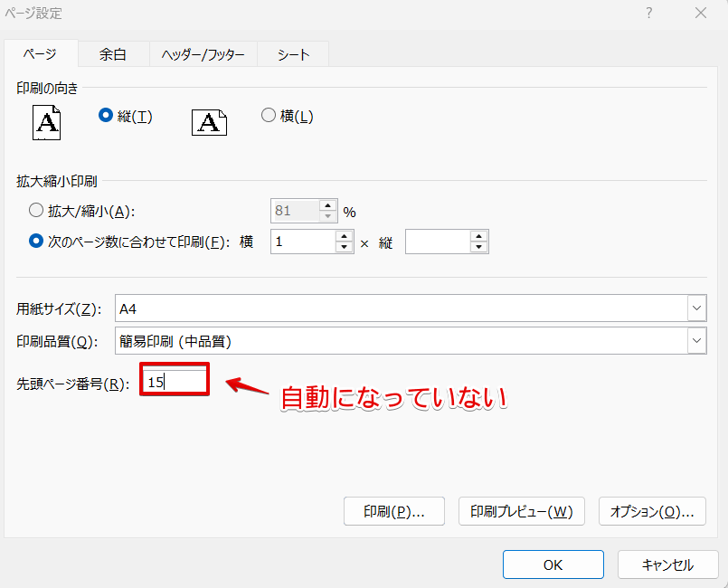Open the オプション(O)... button
Image resolution: width=728 pixels, height=588 pixels.
[x=652, y=511]
